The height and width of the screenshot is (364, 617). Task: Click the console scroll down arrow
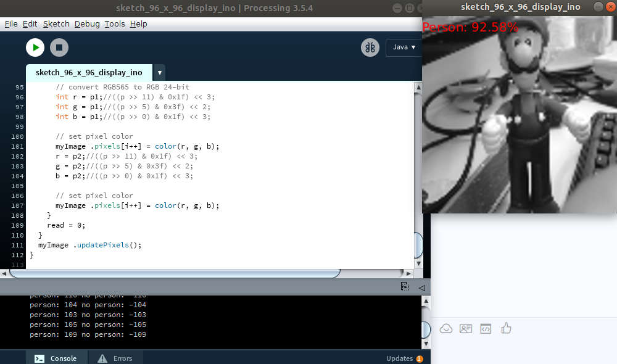click(425, 344)
